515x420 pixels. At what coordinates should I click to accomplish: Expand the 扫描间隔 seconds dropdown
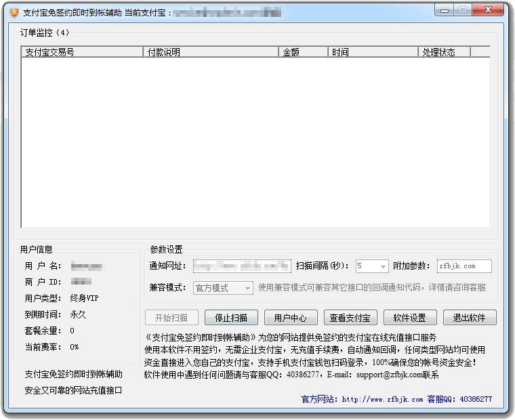(x=383, y=266)
